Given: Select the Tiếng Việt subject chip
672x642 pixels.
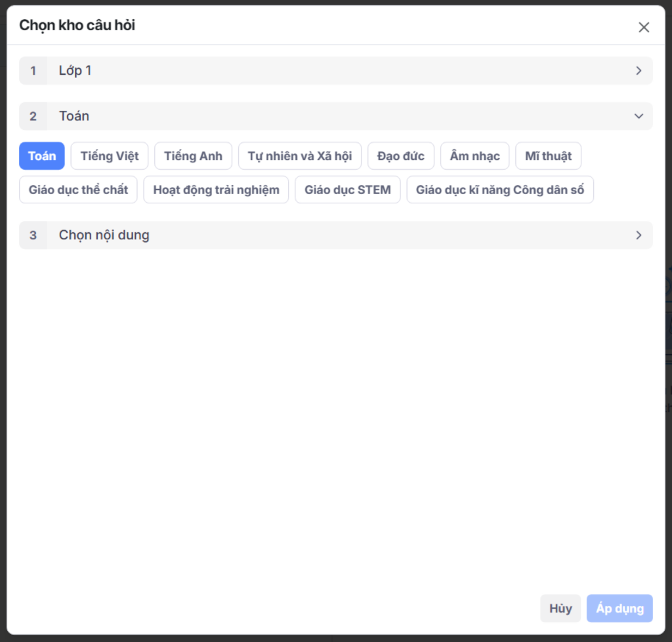Looking at the screenshot, I should point(110,156).
